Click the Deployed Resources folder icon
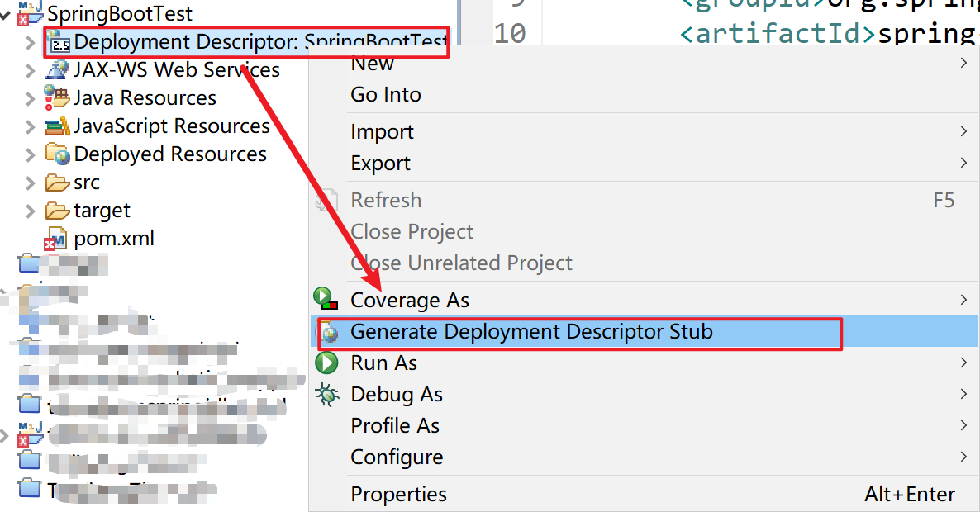980x512 pixels. click(57, 154)
